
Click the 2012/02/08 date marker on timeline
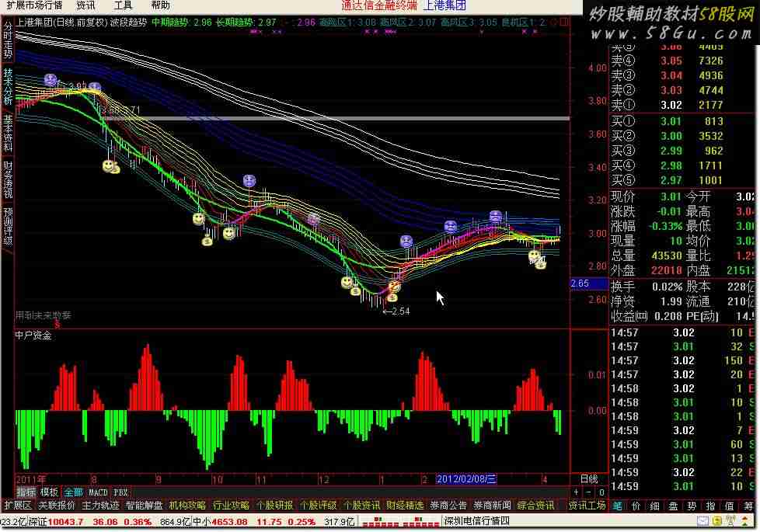click(x=466, y=479)
